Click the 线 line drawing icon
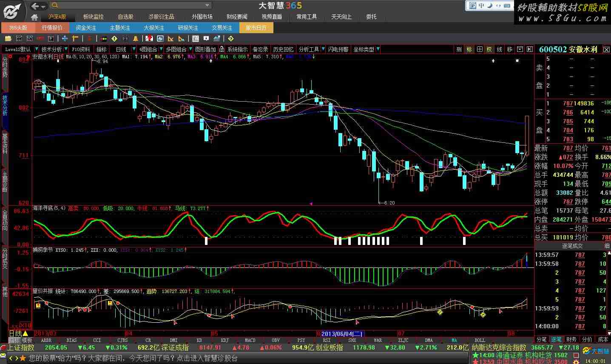 [500, 49]
